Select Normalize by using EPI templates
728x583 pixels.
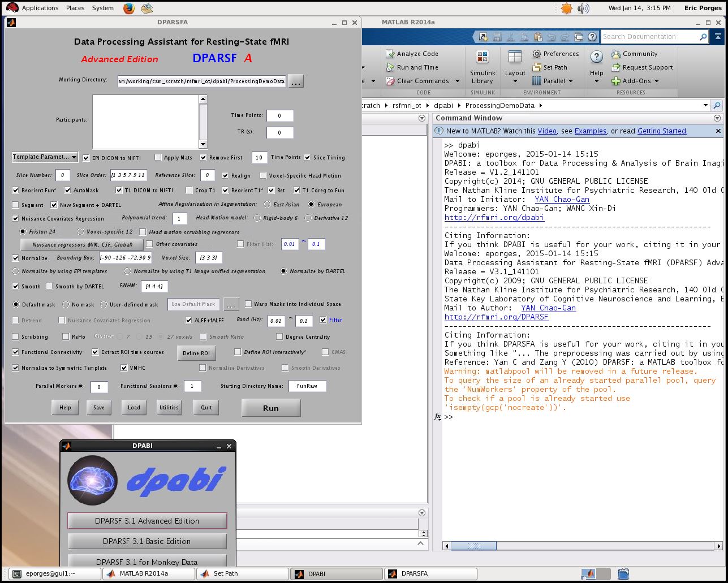point(15,271)
